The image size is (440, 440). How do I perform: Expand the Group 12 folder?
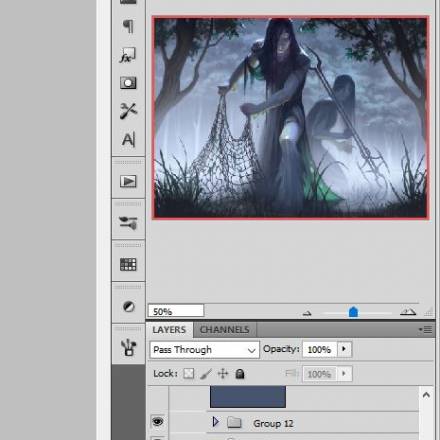(216, 422)
